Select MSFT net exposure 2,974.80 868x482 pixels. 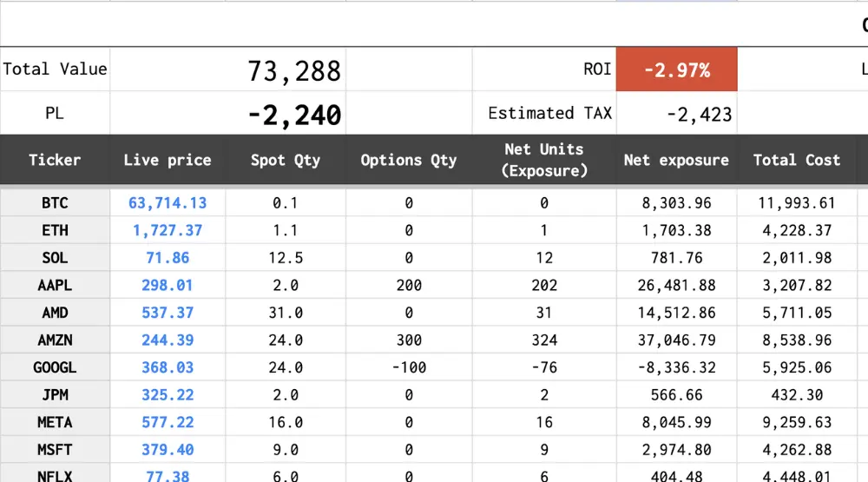(676, 449)
